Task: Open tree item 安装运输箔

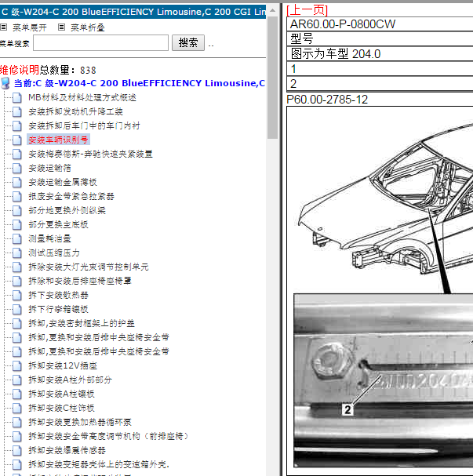Action: pos(49,168)
